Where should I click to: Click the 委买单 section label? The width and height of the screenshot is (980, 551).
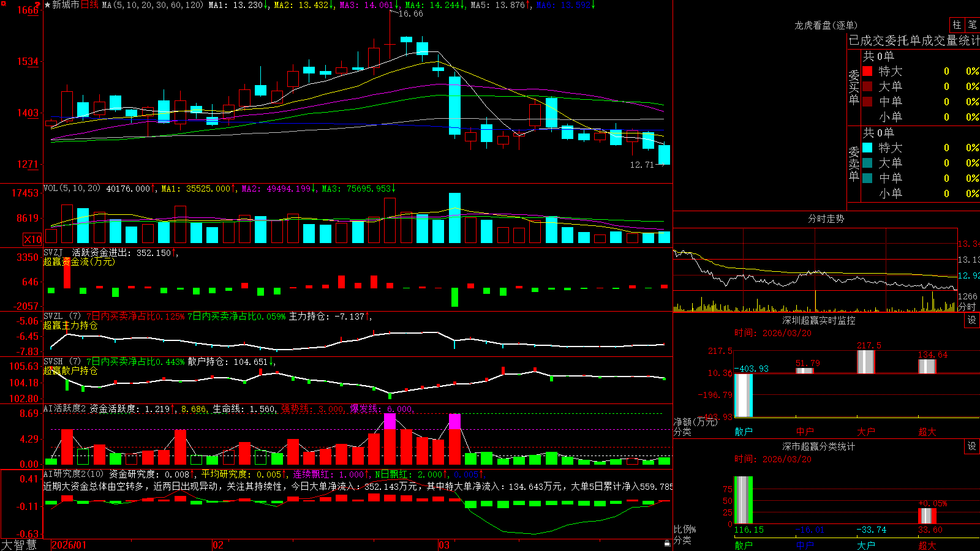tap(854, 88)
